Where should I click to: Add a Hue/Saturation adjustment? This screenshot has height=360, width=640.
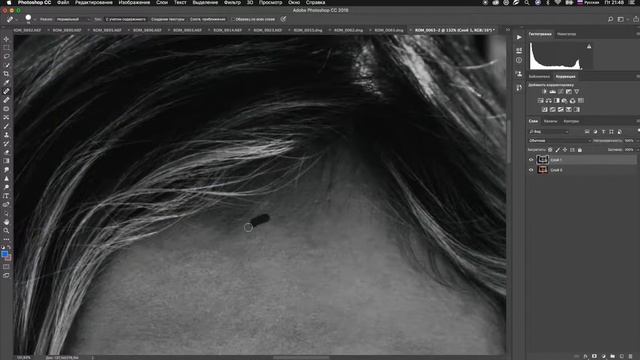click(540, 100)
